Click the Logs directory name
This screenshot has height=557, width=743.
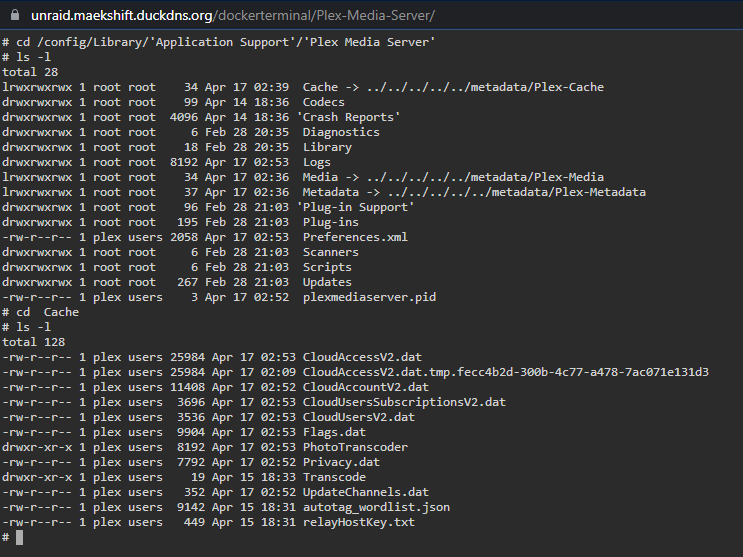[317, 162]
